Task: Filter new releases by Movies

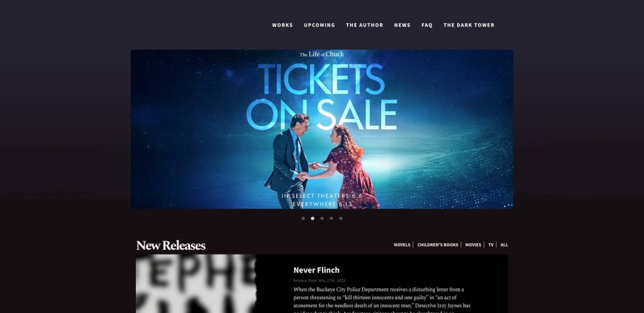Action: 473,245
